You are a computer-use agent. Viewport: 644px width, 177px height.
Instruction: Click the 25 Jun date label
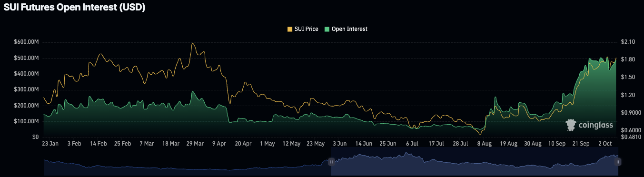[388, 143]
